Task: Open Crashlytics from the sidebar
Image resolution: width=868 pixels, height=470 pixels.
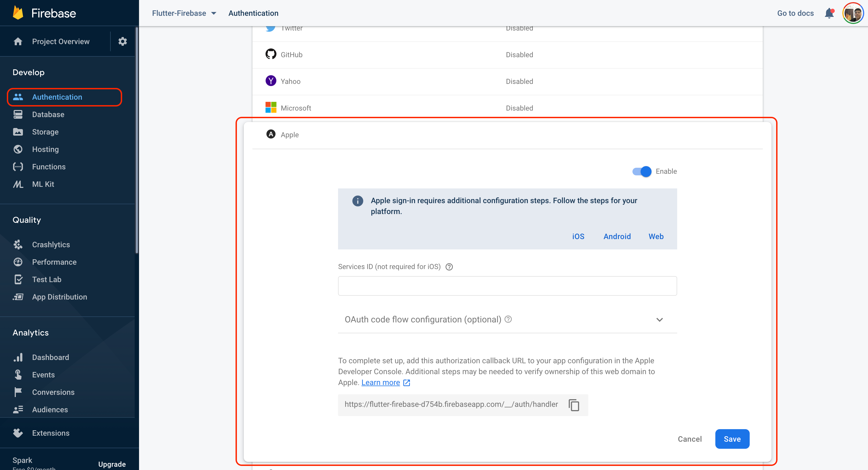Action: tap(51, 245)
